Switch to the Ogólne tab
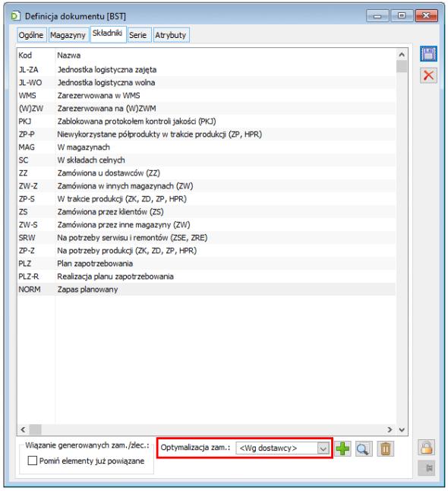Image resolution: width=448 pixels, height=491 pixels. point(30,35)
